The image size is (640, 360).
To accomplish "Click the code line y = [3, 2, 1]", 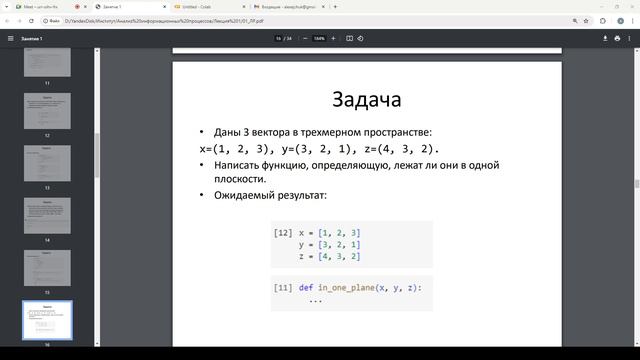I will pos(329,244).
